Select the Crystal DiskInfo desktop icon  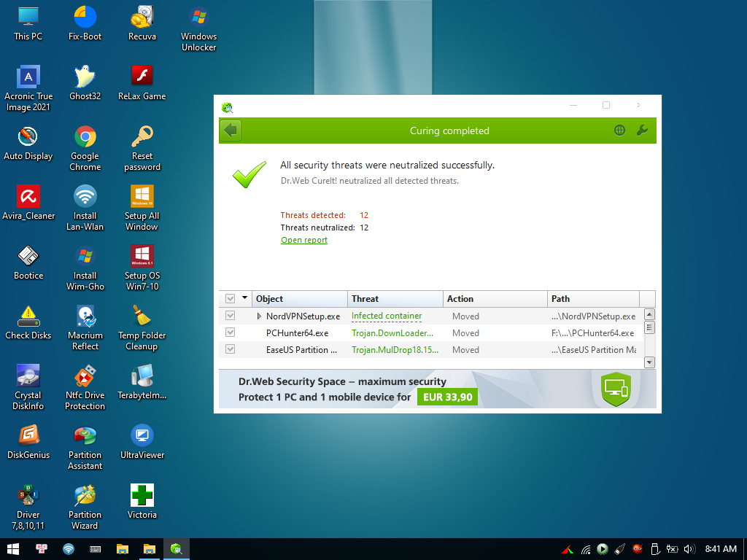(28, 388)
